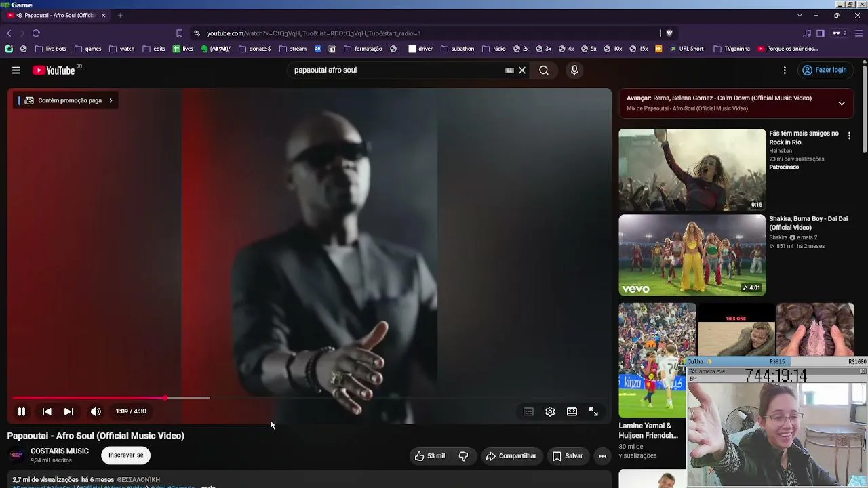Screen dimensions: 868x488
Task: Expand the 'Contém promoção paga' notice
Action: [x=66, y=100]
